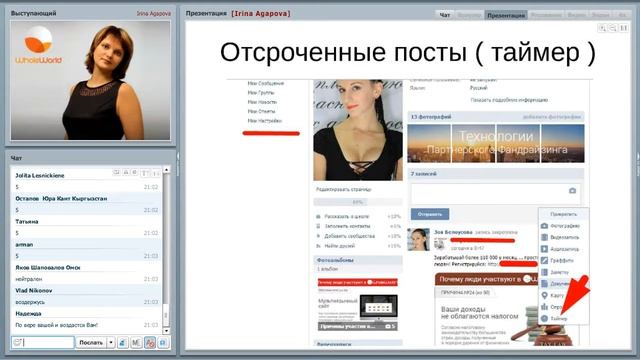Click the second small icon in chat header toolbar
The width and height of the screenshot is (640, 360).
click(x=126, y=173)
